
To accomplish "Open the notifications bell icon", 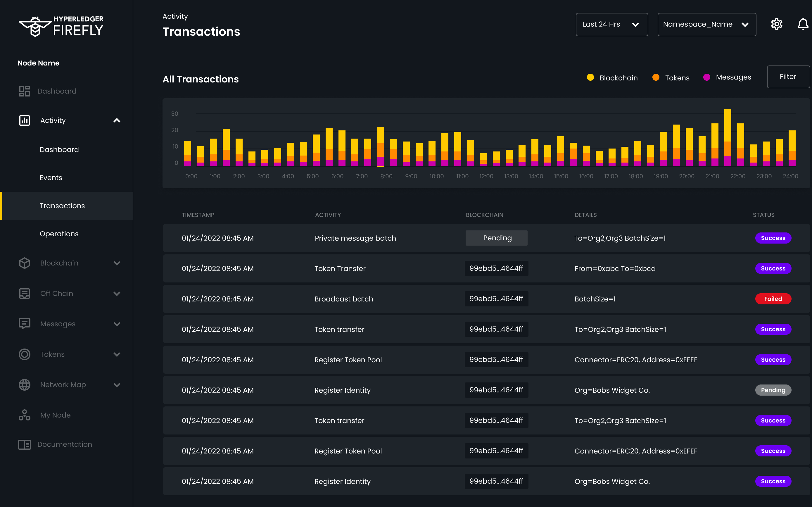I will point(803,24).
